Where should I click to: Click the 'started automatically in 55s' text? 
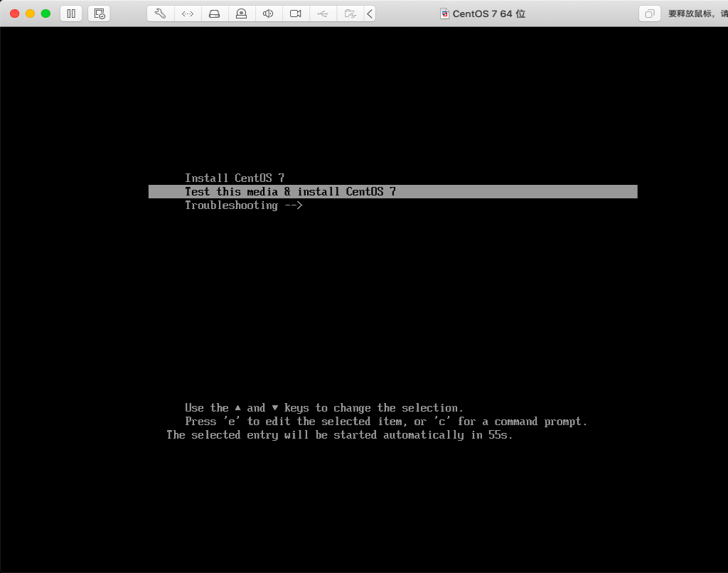pos(423,435)
